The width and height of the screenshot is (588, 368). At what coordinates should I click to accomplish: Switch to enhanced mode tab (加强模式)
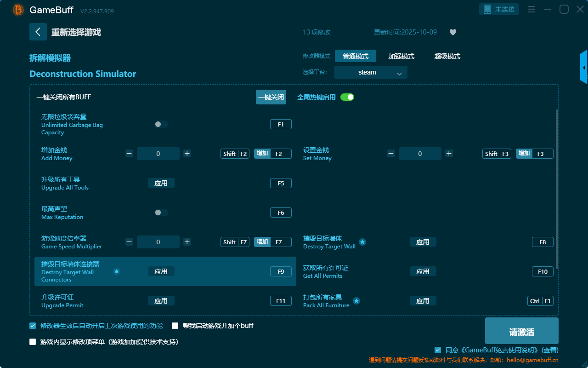click(x=401, y=56)
